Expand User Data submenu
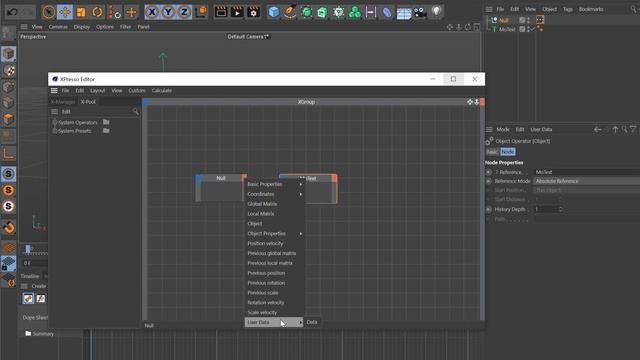Viewport: 640px width, 360px height. coord(274,322)
